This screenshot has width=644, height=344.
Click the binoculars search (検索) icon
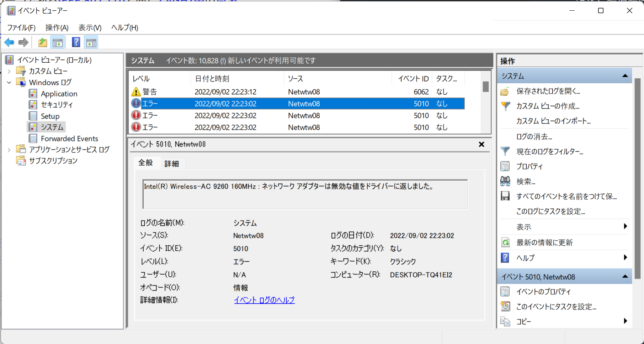(505, 181)
